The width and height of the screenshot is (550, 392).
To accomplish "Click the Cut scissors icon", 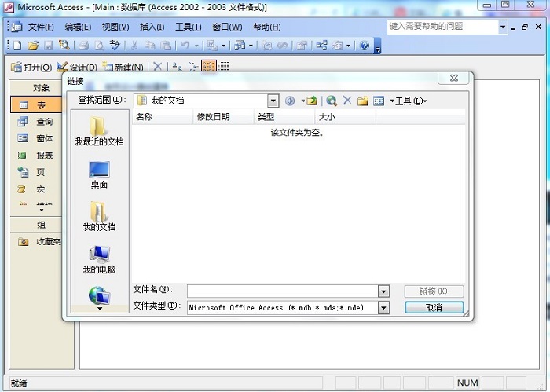I will (134, 46).
